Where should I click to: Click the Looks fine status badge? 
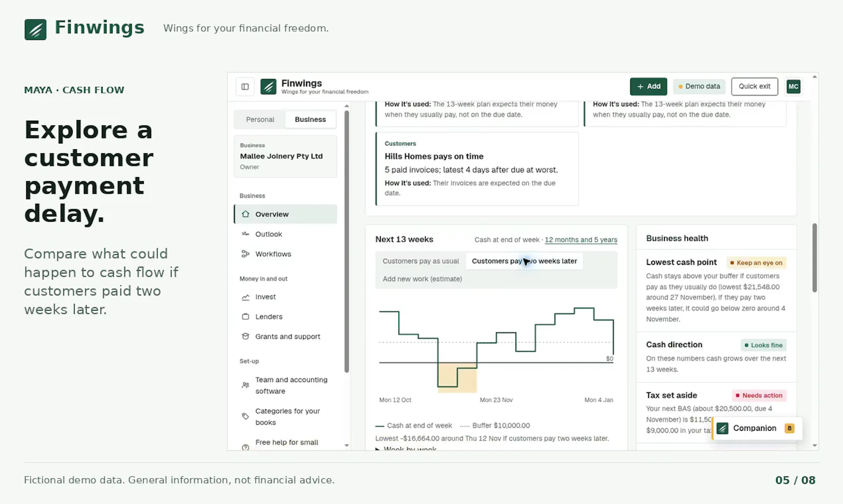pyautogui.click(x=763, y=345)
